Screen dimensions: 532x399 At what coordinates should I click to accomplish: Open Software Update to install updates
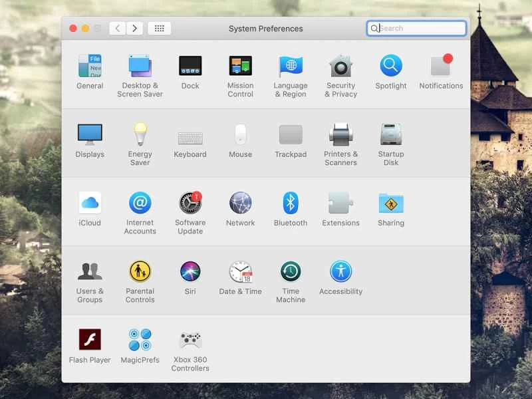190,203
